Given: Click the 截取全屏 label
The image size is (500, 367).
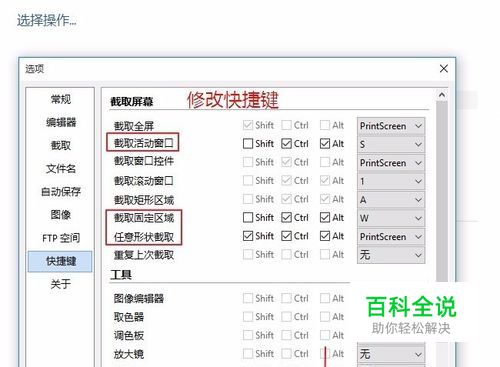Looking at the screenshot, I should [134, 126].
